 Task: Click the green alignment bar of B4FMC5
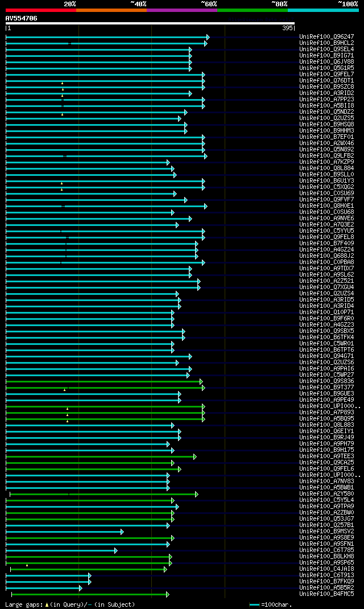(90, 595)
